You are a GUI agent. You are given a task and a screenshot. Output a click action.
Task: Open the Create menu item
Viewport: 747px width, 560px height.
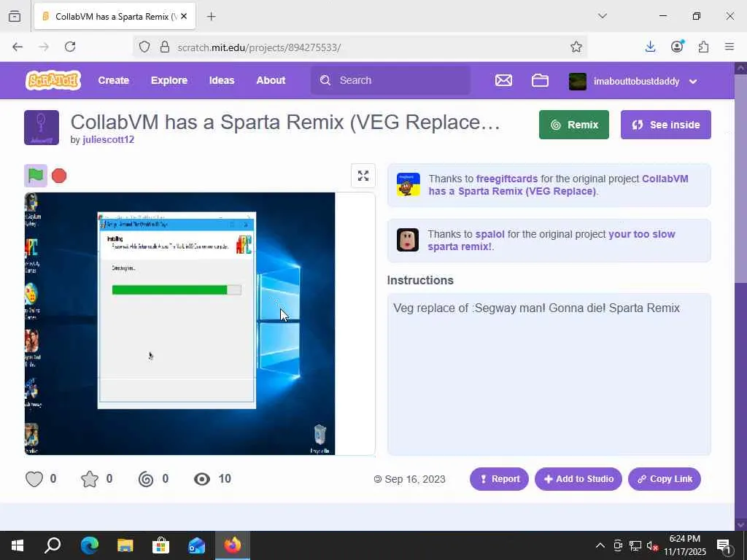pyautogui.click(x=113, y=80)
